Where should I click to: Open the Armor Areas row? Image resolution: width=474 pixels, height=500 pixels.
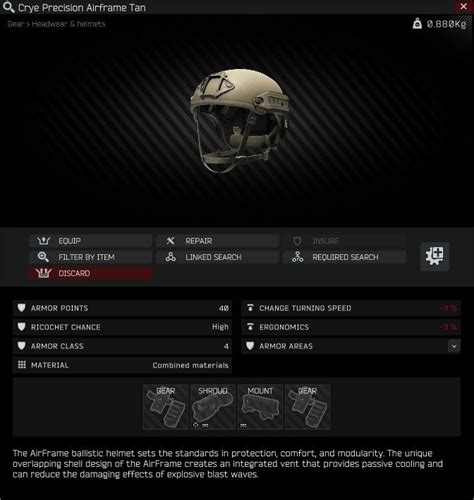click(x=351, y=346)
